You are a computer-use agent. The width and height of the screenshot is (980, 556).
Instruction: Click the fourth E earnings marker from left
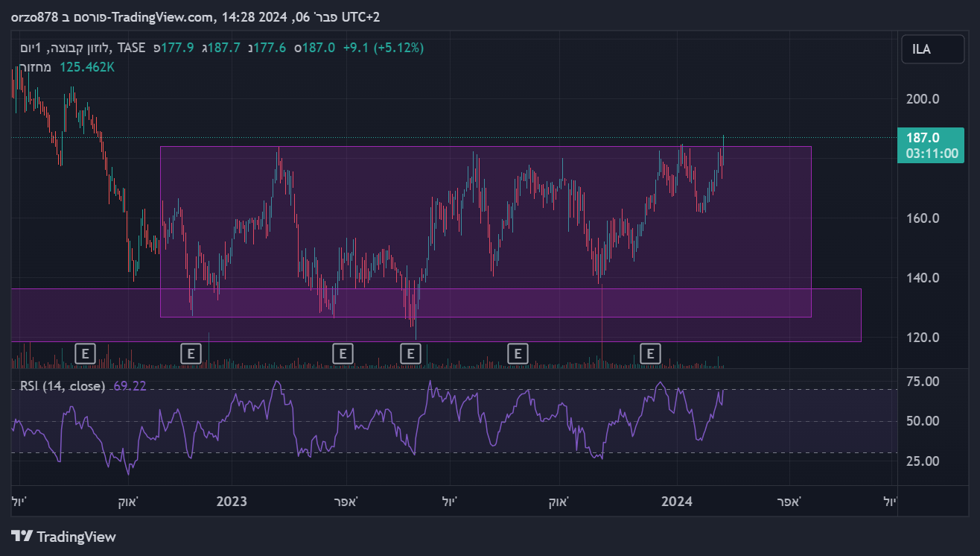(x=410, y=353)
